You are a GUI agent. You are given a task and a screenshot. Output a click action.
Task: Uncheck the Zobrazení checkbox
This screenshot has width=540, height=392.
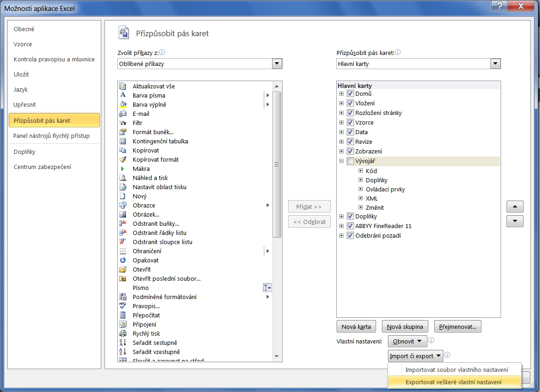coord(350,151)
